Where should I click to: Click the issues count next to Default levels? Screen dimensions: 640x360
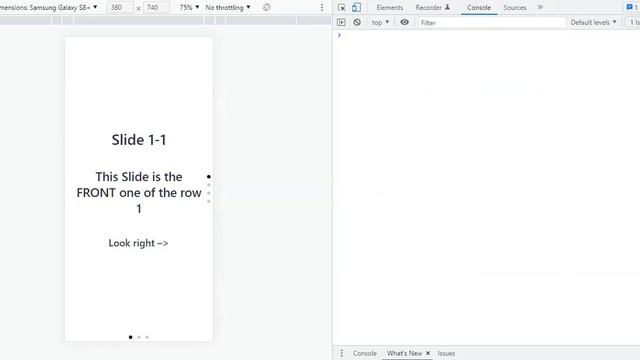[x=634, y=22]
